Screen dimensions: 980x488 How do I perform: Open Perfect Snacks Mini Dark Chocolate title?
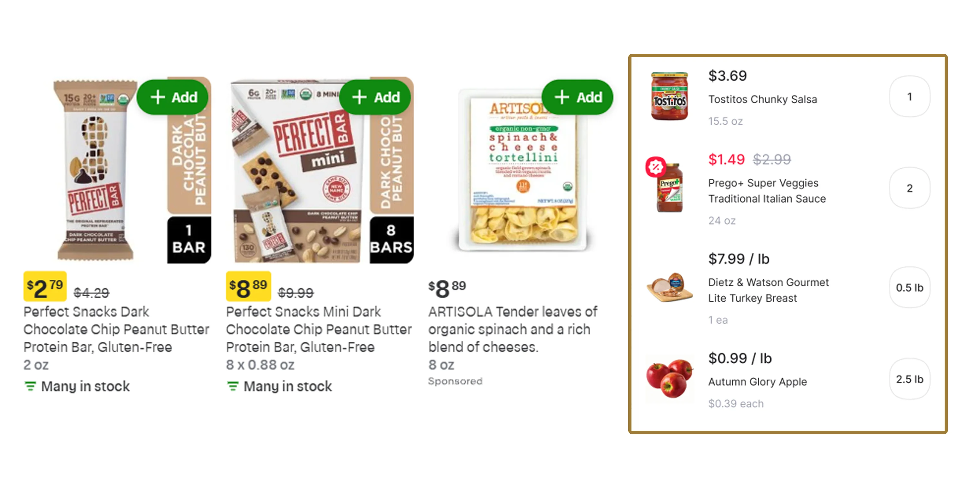319,329
